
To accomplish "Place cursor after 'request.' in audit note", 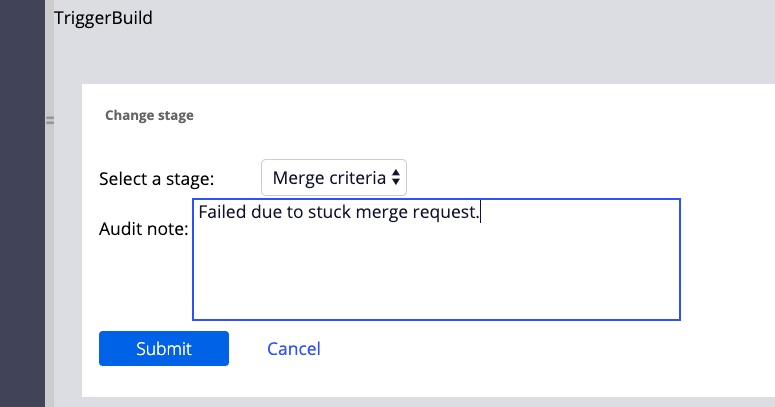I will click(x=482, y=212).
